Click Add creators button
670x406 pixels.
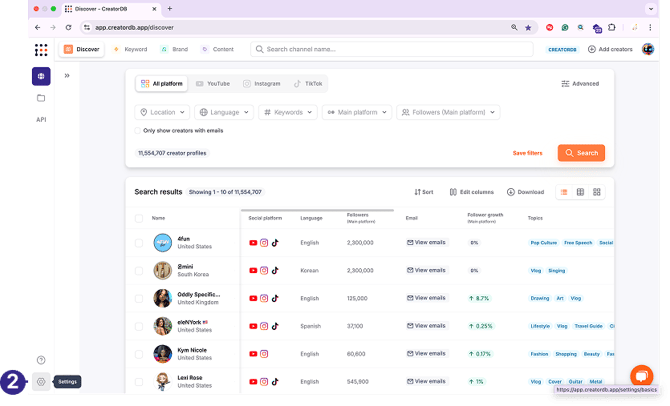pyautogui.click(x=610, y=50)
